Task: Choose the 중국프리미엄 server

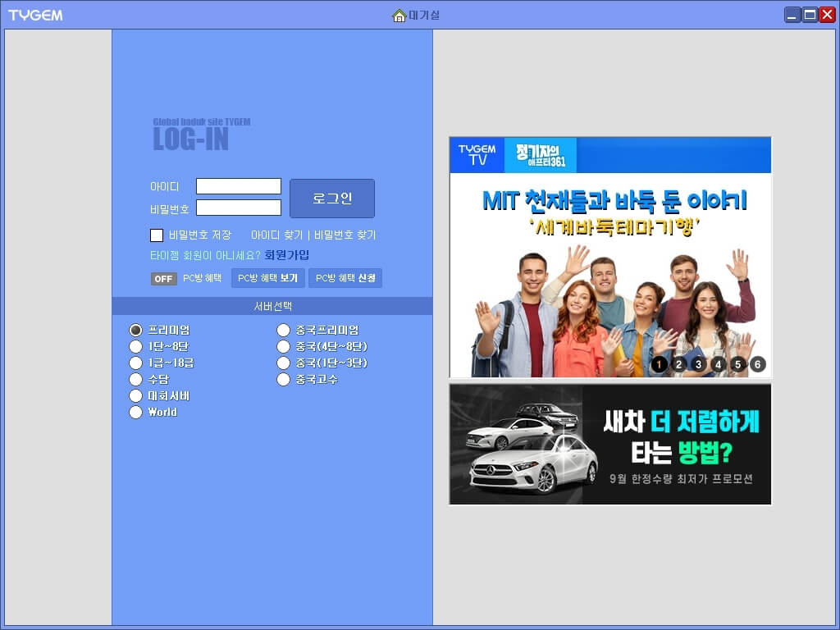Action: pos(283,330)
